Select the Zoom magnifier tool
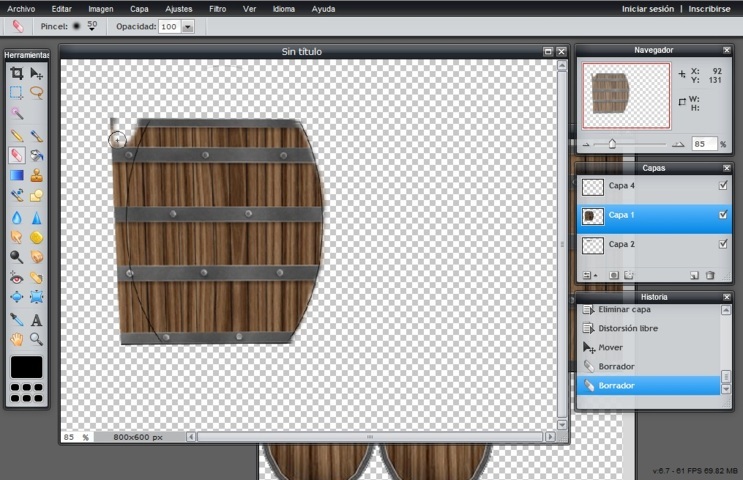 (36, 339)
